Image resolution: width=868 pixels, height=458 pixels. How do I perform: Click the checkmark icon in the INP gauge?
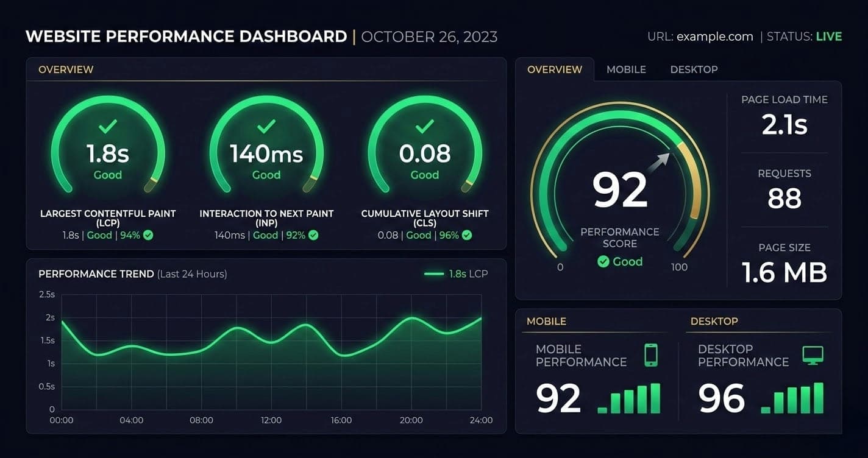pos(266,127)
